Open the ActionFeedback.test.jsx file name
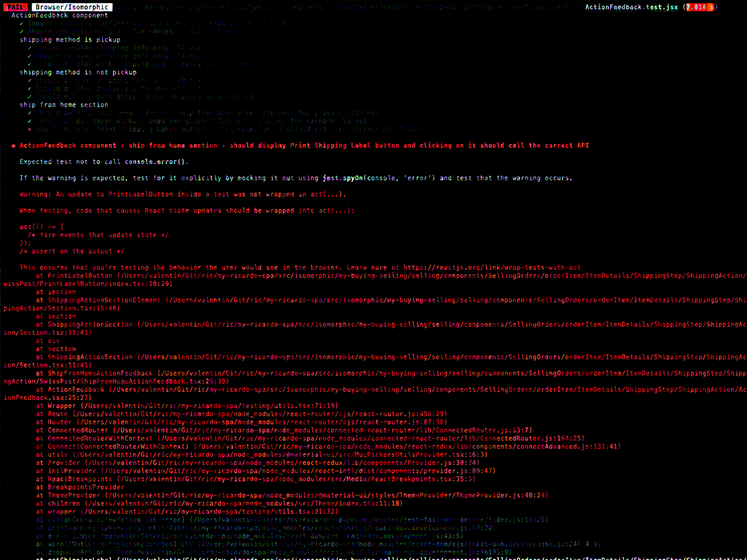The height and width of the screenshot is (560, 747). tap(631, 7)
